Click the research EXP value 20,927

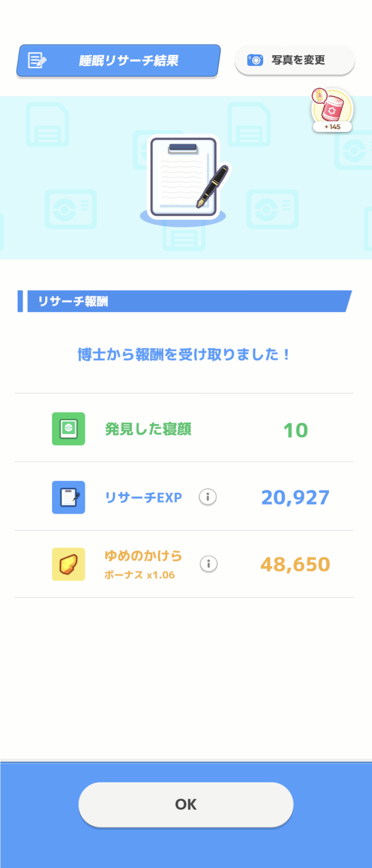295,497
